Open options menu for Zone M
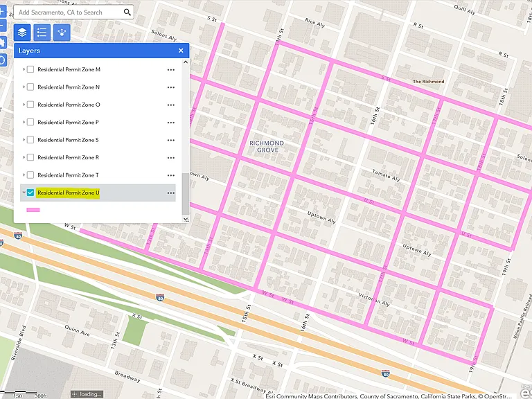 (x=171, y=69)
